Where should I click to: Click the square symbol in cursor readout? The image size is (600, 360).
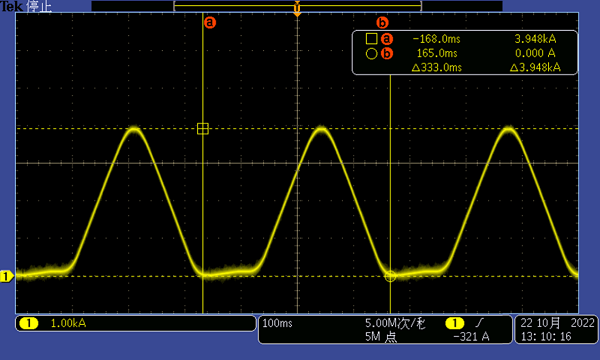[371, 39]
